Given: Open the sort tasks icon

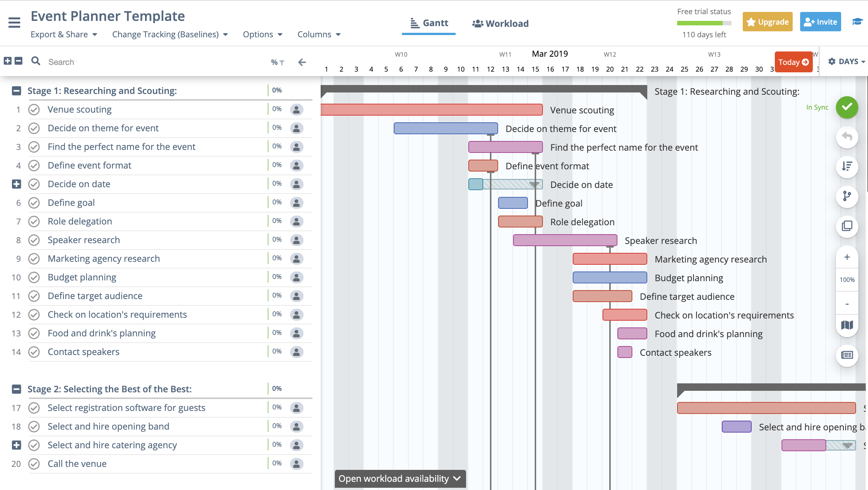Looking at the screenshot, I should pyautogui.click(x=846, y=167).
